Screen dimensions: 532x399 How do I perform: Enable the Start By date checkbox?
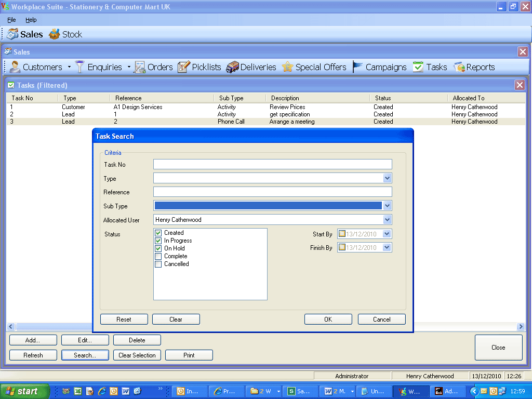pyautogui.click(x=342, y=234)
